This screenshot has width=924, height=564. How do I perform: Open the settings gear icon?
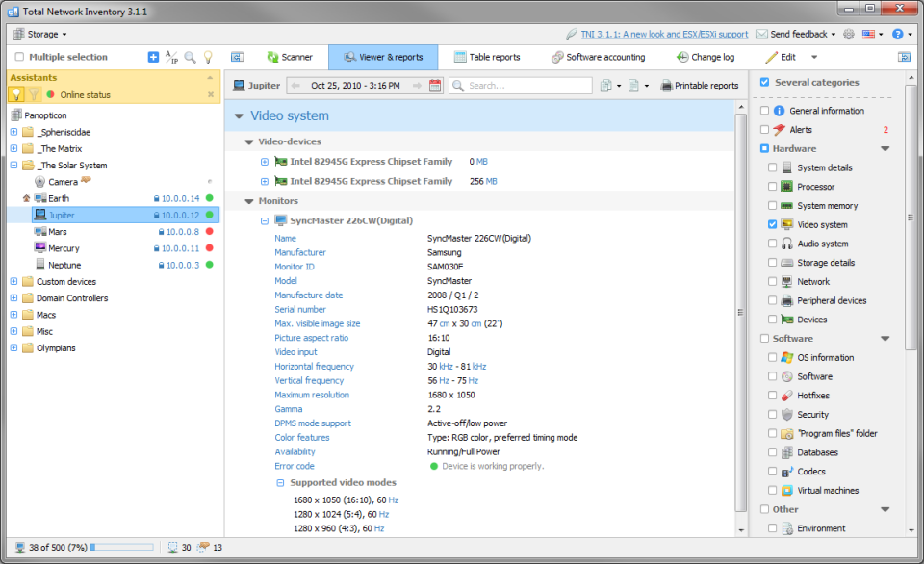[849, 35]
